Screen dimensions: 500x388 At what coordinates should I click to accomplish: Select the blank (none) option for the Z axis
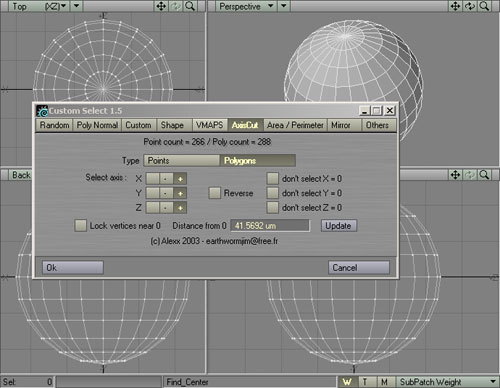(x=153, y=208)
